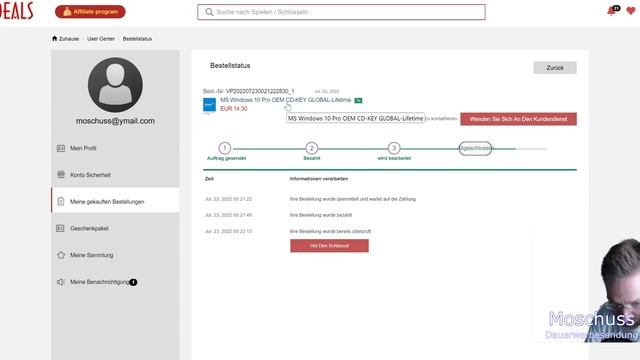Click the user avatar picture

click(115, 85)
